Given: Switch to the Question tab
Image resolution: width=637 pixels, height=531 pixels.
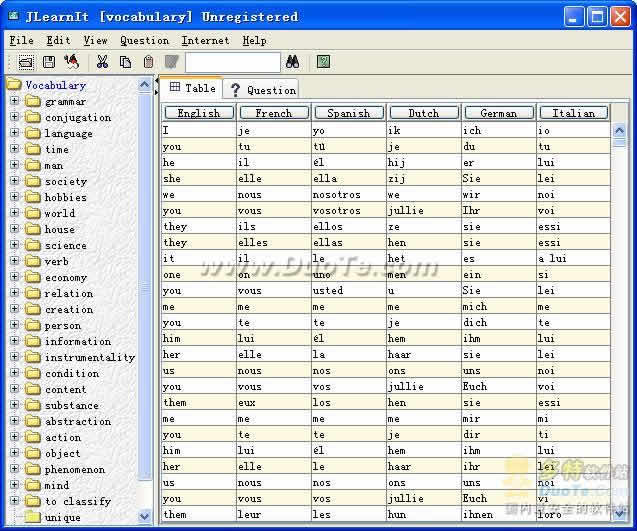Looking at the screenshot, I should [262, 90].
